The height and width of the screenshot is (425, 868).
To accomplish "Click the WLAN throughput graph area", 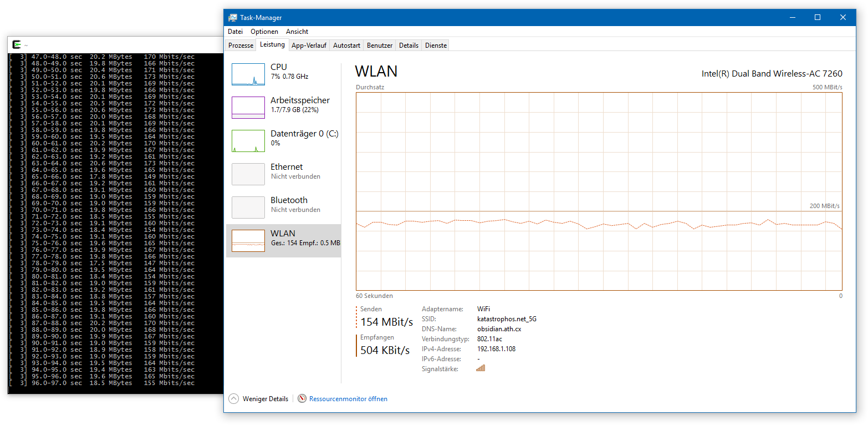I will pos(599,191).
